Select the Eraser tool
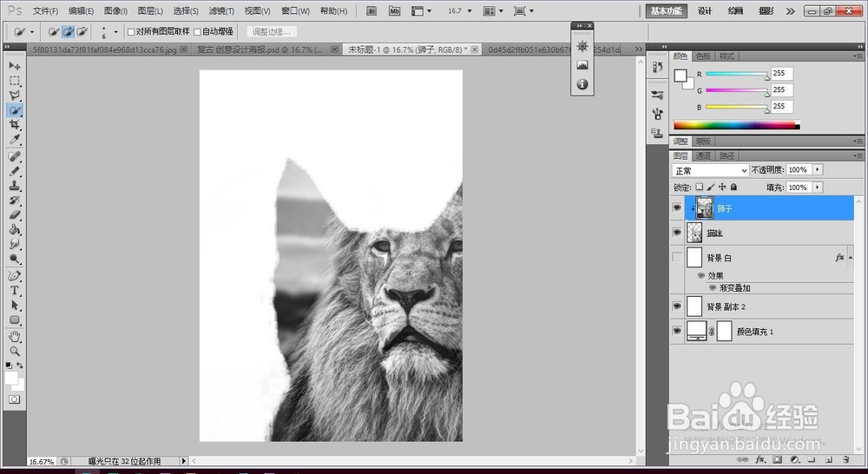 (15, 214)
